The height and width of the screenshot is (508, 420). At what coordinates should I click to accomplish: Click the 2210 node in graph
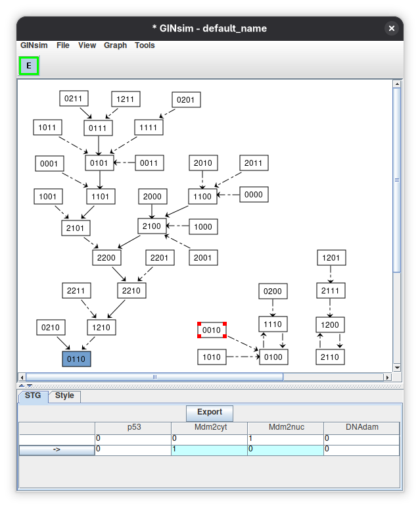pos(131,291)
